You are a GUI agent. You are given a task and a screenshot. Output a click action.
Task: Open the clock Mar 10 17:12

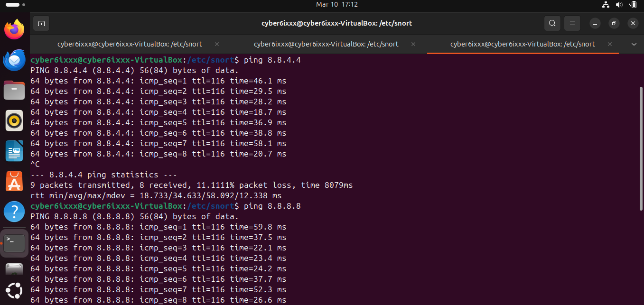[x=336, y=4]
